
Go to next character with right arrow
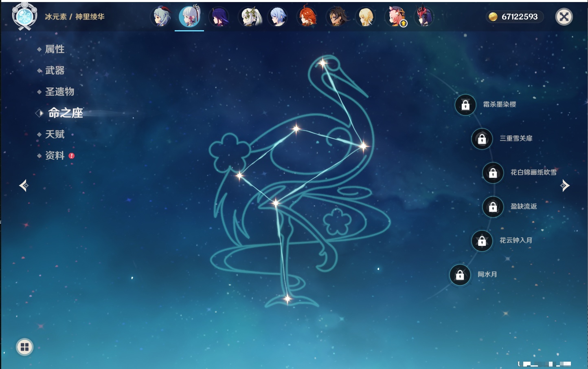pos(565,186)
